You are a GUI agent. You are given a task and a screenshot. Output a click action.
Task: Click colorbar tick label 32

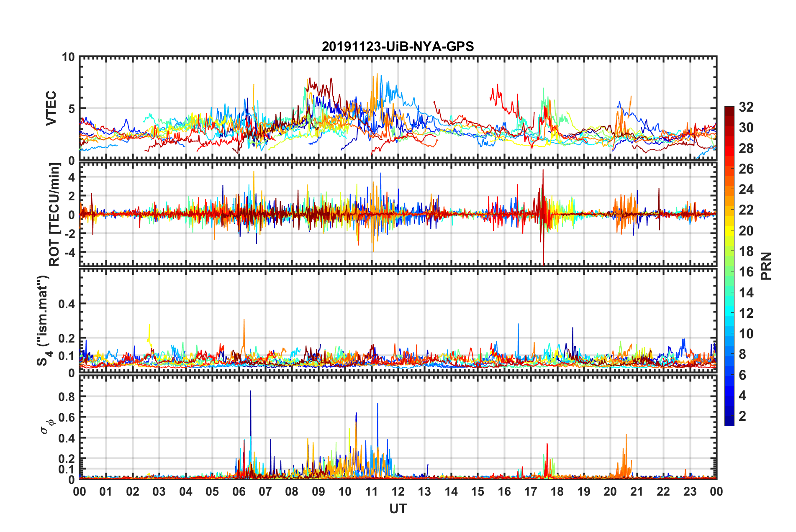pos(746,107)
